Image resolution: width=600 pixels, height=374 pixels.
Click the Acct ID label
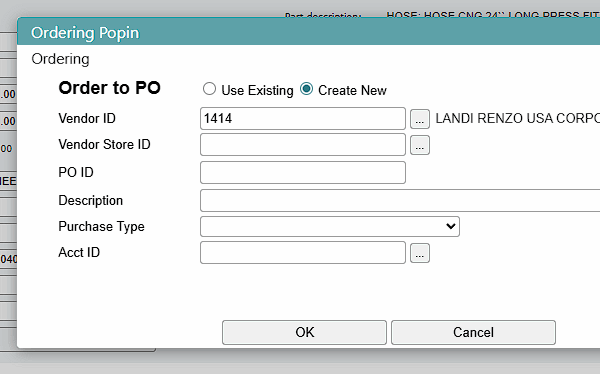coord(79,252)
